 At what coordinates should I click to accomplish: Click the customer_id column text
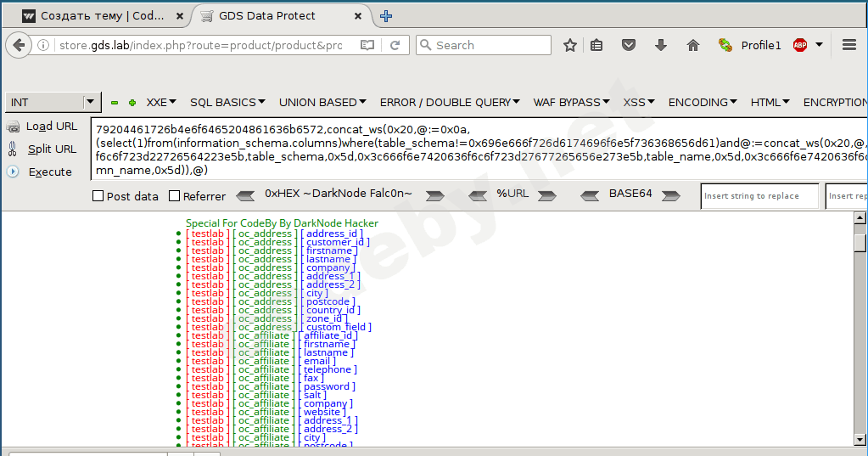click(335, 242)
